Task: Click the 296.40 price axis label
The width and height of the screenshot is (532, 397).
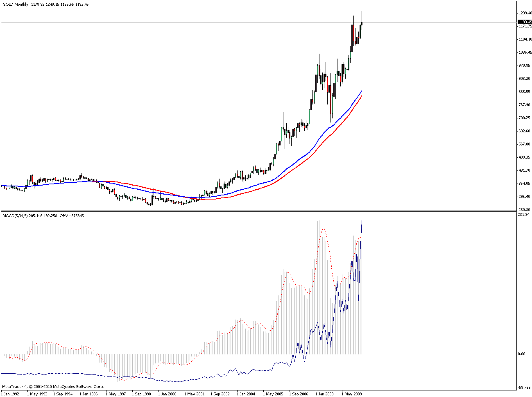Action: pos(525,197)
